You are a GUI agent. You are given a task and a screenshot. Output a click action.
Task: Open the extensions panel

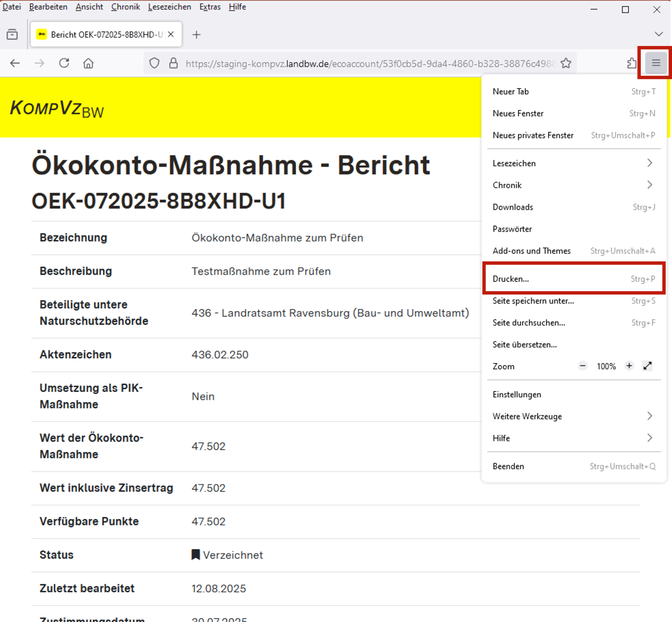[631, 63]
